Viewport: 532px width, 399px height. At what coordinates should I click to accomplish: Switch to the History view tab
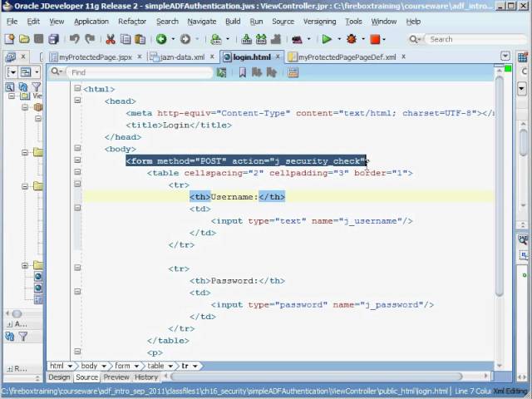click(x=146, y=377)
